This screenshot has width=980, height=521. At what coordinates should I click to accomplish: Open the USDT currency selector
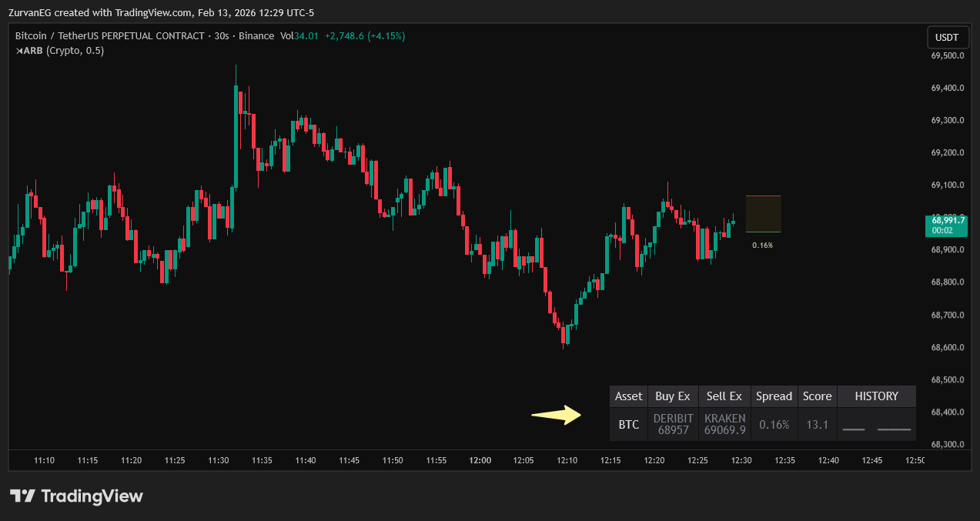(947, 37)
